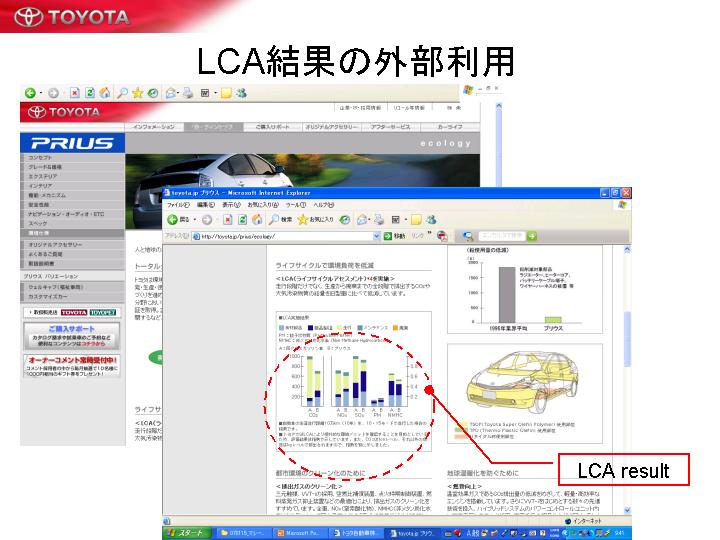Image resolution: width=720 pixels, height=540 pixels.
Task: Click Home icon in rear Prius window
Action: 105,93
